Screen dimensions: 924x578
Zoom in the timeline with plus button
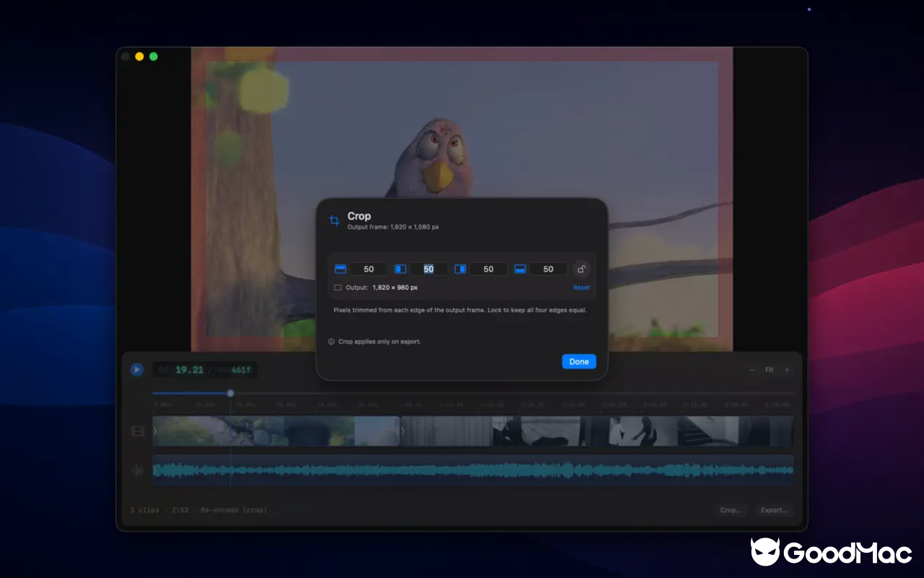tap(787, 370)
